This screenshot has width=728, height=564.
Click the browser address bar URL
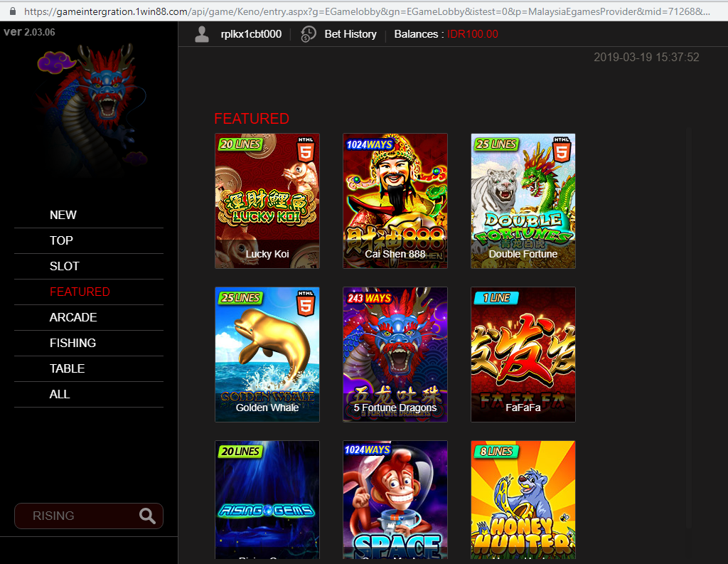[367, 11]
